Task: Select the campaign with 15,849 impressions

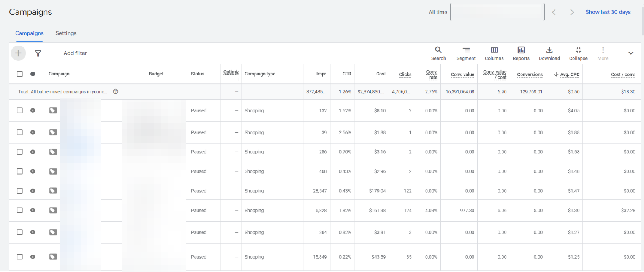Action: (20, 257)
